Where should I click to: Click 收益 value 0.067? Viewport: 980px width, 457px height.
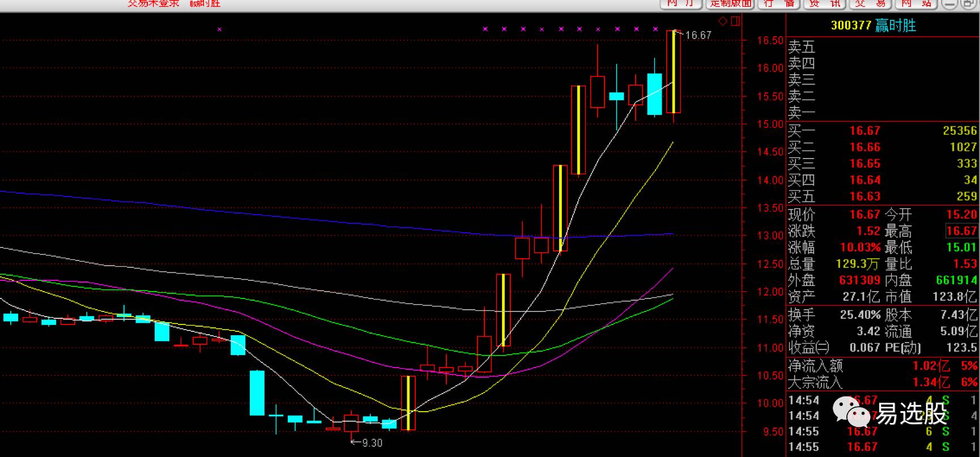(x=864, y=348)
